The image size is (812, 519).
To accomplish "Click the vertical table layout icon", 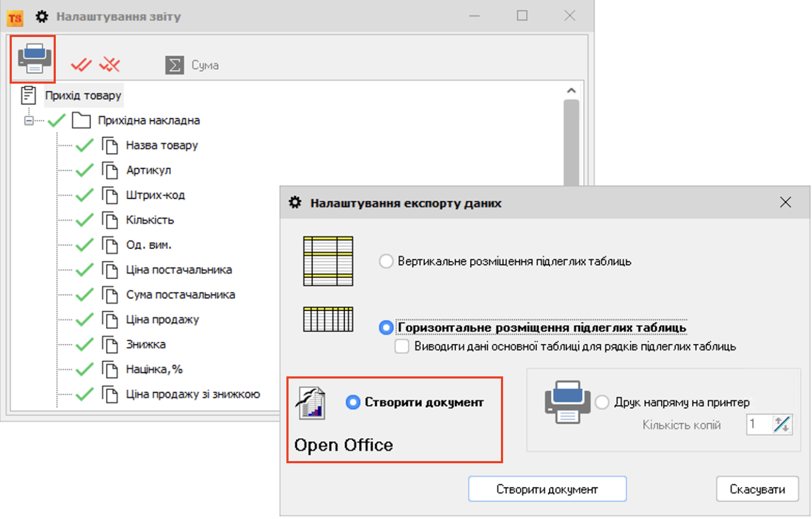I will click(x=328, y=261).
